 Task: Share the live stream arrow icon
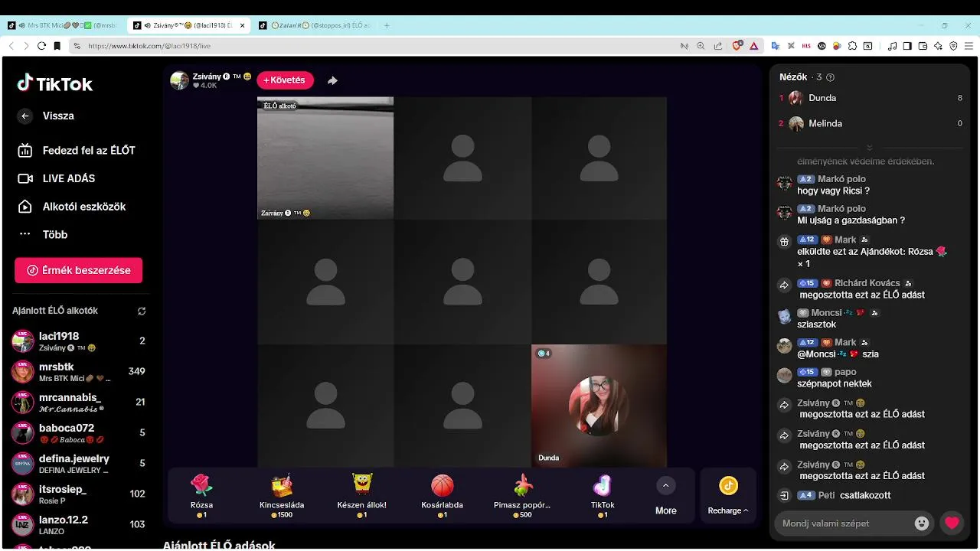[332, 80]
